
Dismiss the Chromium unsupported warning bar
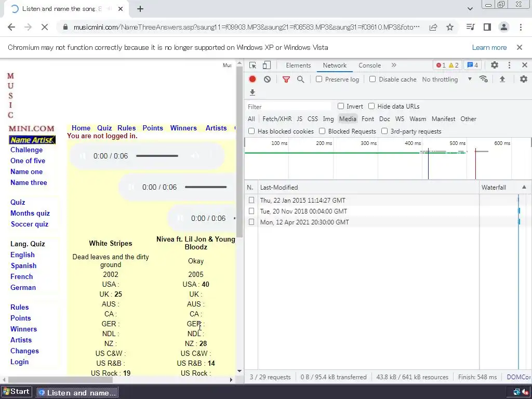tap(520, 47)
